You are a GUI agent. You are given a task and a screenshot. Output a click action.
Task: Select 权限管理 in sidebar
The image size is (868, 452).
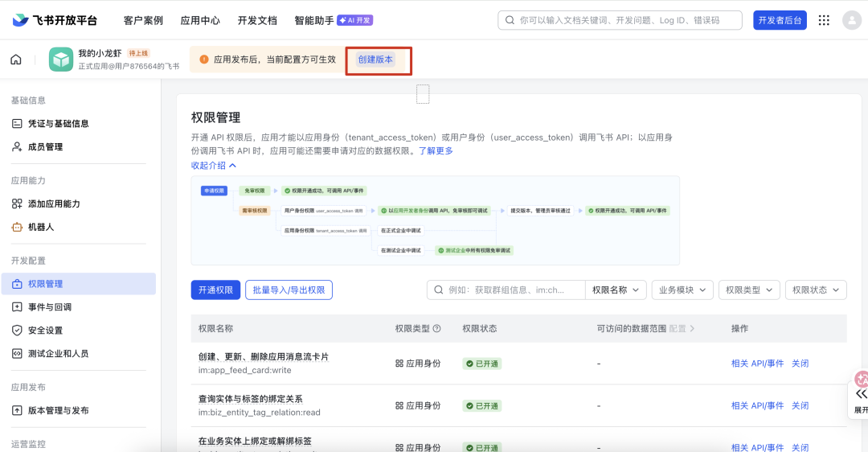coord(78,284)
